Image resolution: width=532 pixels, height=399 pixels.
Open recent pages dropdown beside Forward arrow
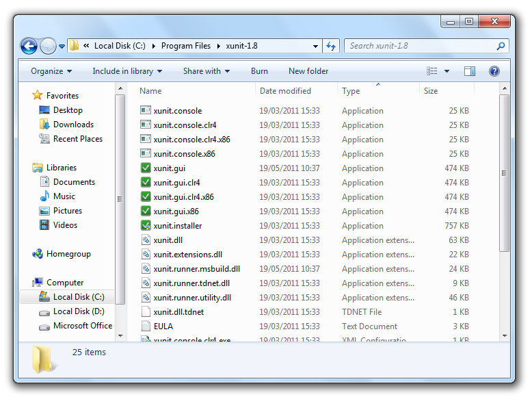(62, 46)
